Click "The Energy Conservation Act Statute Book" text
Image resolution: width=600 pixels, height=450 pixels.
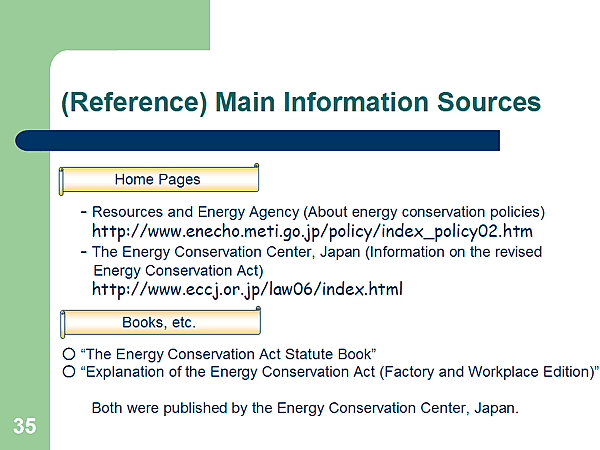229,353
